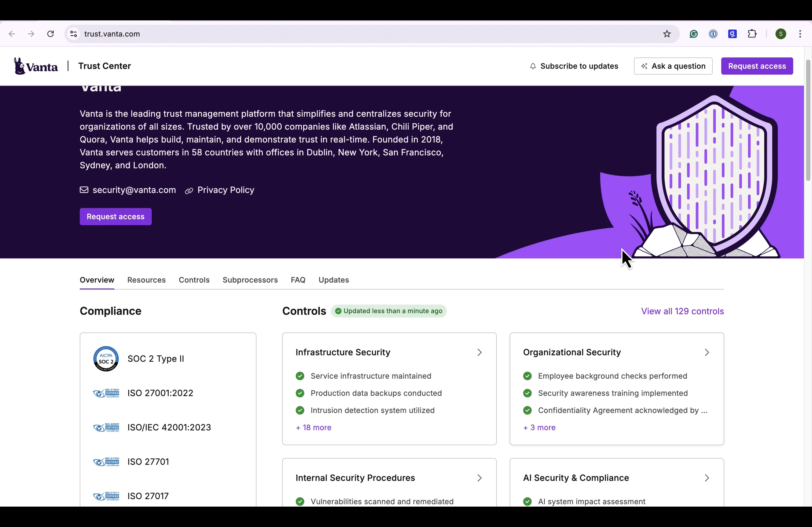812x527 pixels.
Task: Open the browser extensions puzzle icon
Action: (752, 34)
